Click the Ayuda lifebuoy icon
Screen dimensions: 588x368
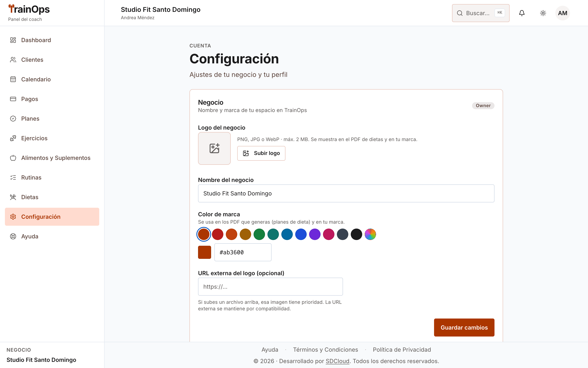13,236
